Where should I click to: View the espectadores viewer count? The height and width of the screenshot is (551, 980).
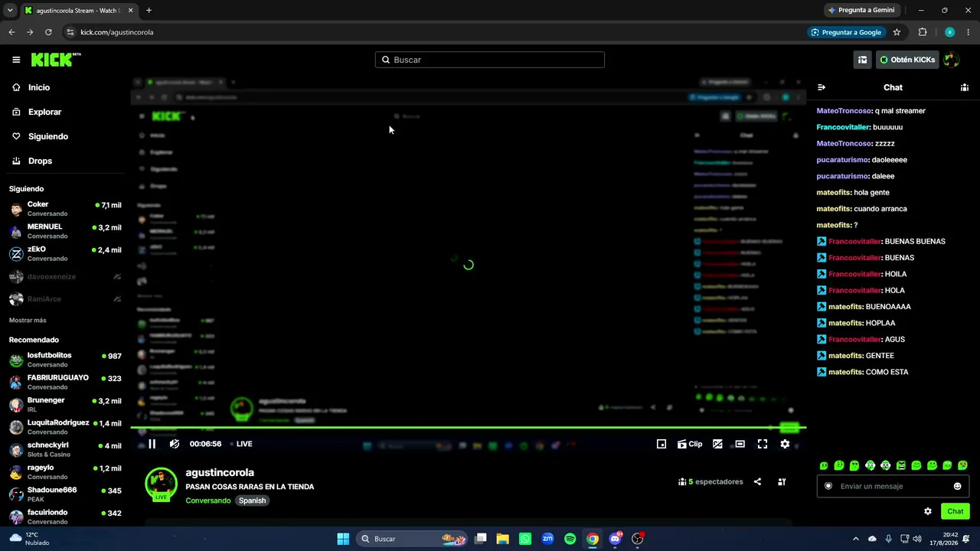coord(710,482)
